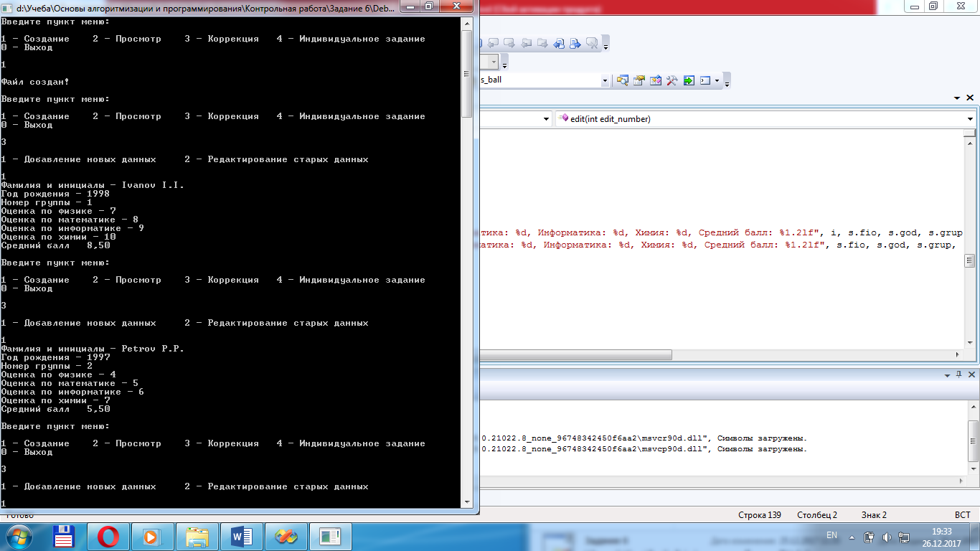Show hidden system tray icons arrow

tap(851, 537)
